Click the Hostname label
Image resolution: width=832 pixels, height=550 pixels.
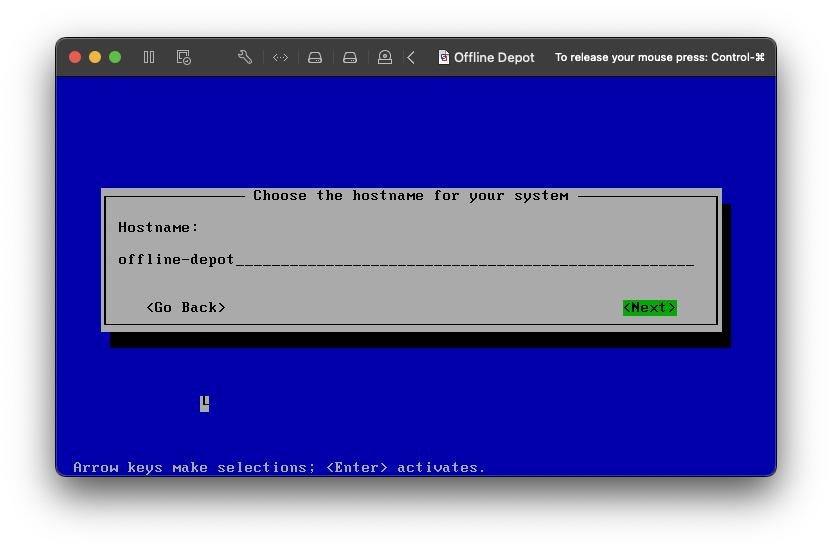(158, 227)
